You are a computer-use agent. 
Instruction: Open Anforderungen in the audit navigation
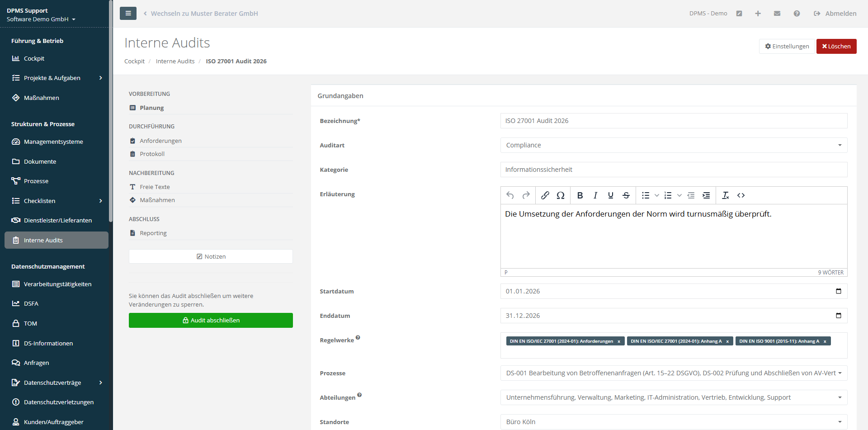[x=160, y=141]
